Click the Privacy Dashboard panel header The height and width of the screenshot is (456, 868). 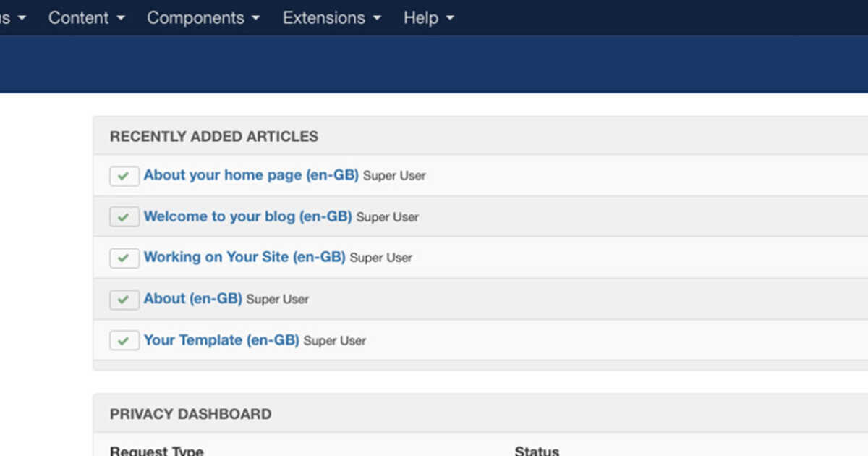(x=190, y=414)
